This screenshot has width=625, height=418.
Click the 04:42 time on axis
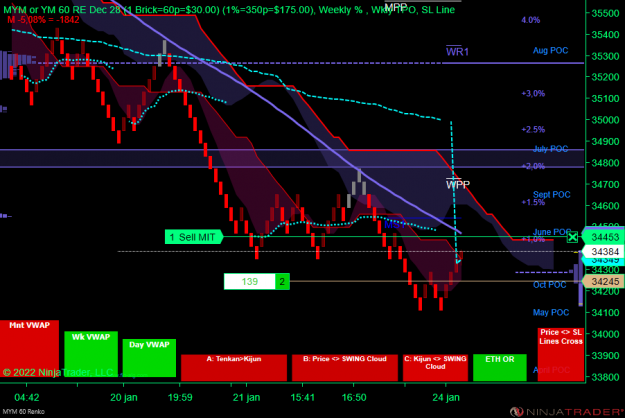tap(27, 397)
